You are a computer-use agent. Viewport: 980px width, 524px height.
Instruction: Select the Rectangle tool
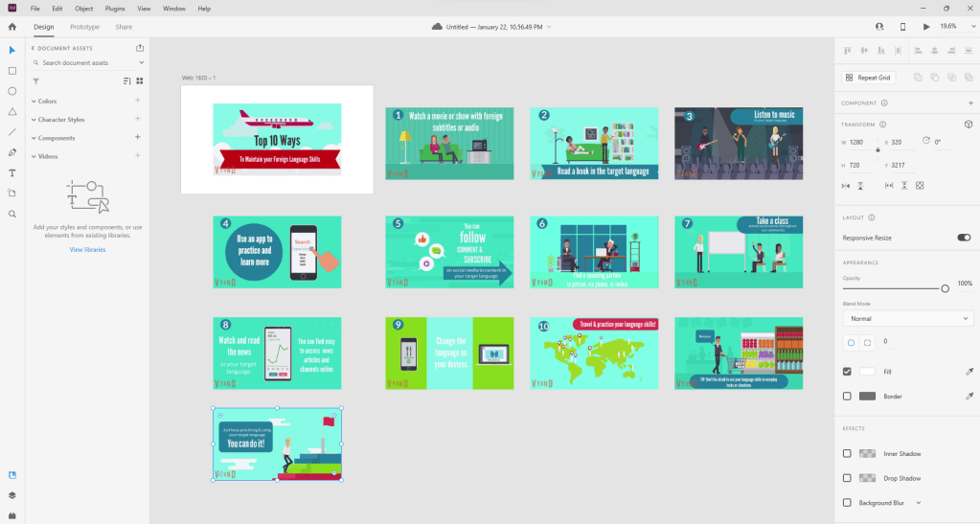(x=12, y=71)
